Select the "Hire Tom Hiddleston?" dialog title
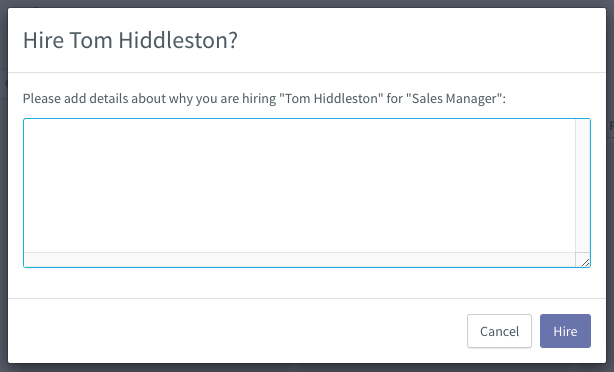Image resolution: width=614 pixels, height=372 pixels. coord(130,40)
